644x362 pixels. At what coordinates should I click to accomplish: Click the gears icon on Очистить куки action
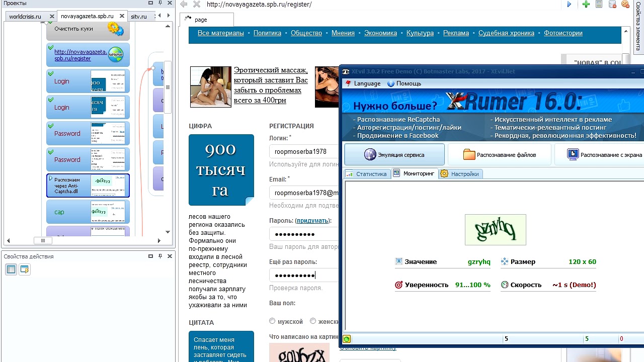116,29
